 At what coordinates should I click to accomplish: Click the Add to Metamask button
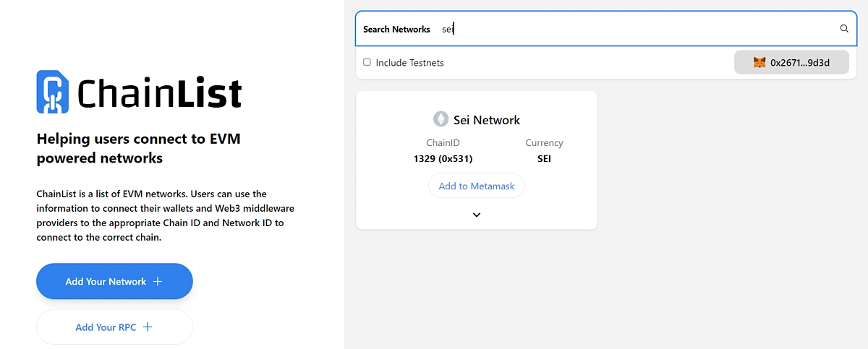(x=477, y=186)
